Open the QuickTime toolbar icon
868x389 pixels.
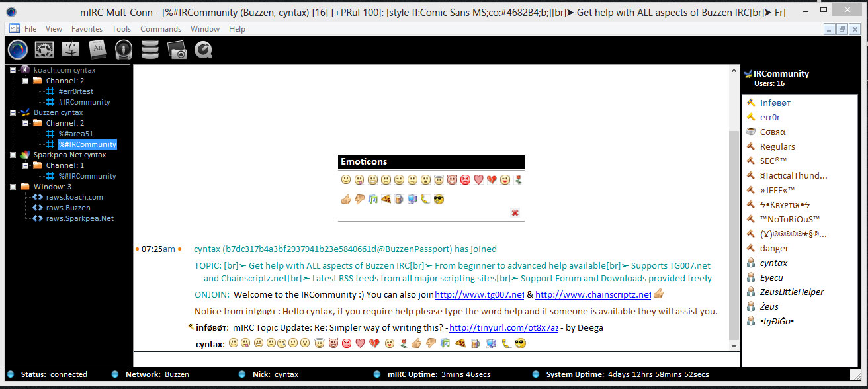click(203, 50)
